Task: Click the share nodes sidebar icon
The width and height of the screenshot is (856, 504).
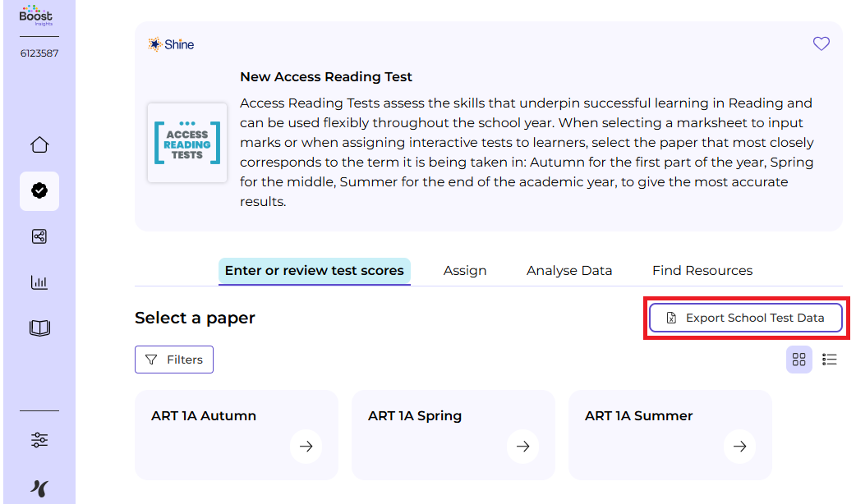Action: click(39, 237)
